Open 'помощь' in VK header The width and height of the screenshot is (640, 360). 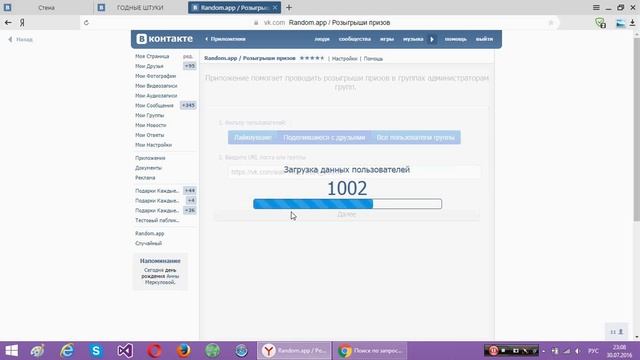(x=456, y=39)
